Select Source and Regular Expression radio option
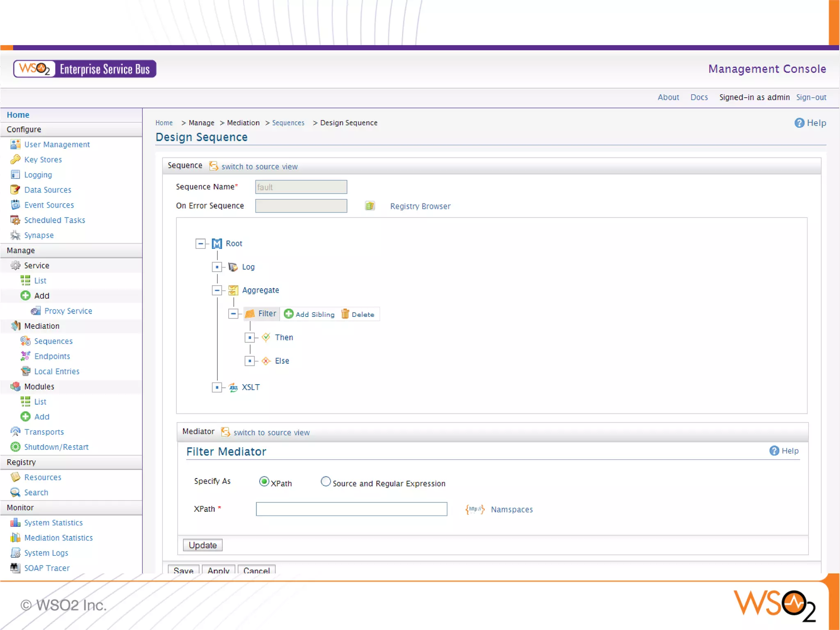 [325, 481]
